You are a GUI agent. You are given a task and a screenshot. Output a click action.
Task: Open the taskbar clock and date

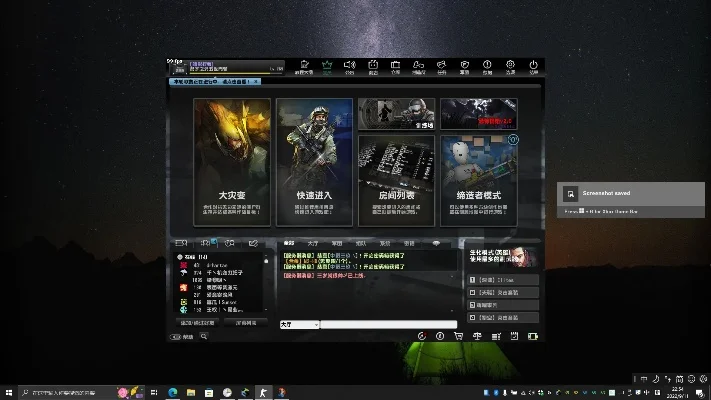coord(677,392)
